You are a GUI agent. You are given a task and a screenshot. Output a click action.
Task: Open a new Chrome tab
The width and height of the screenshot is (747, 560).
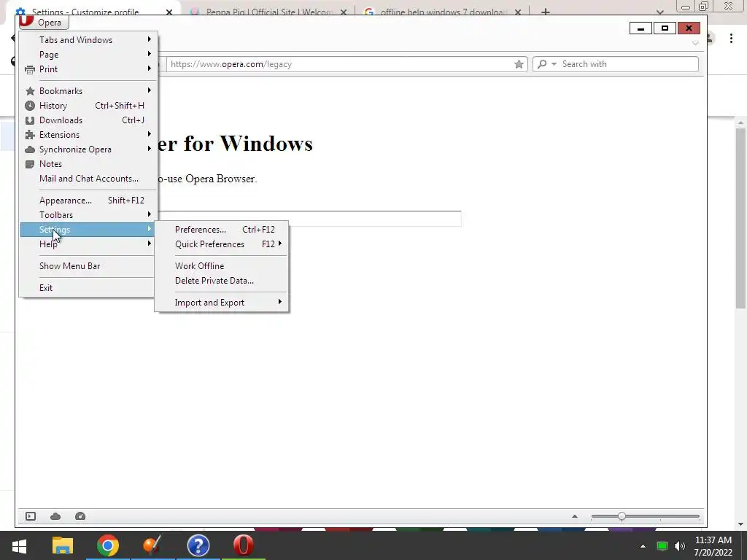tap(546, 12)
